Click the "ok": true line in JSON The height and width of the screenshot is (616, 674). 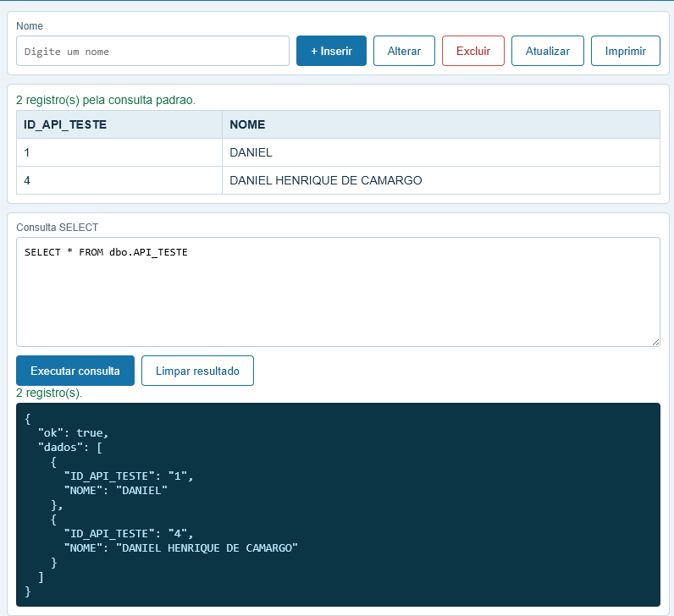click(73, 433)
